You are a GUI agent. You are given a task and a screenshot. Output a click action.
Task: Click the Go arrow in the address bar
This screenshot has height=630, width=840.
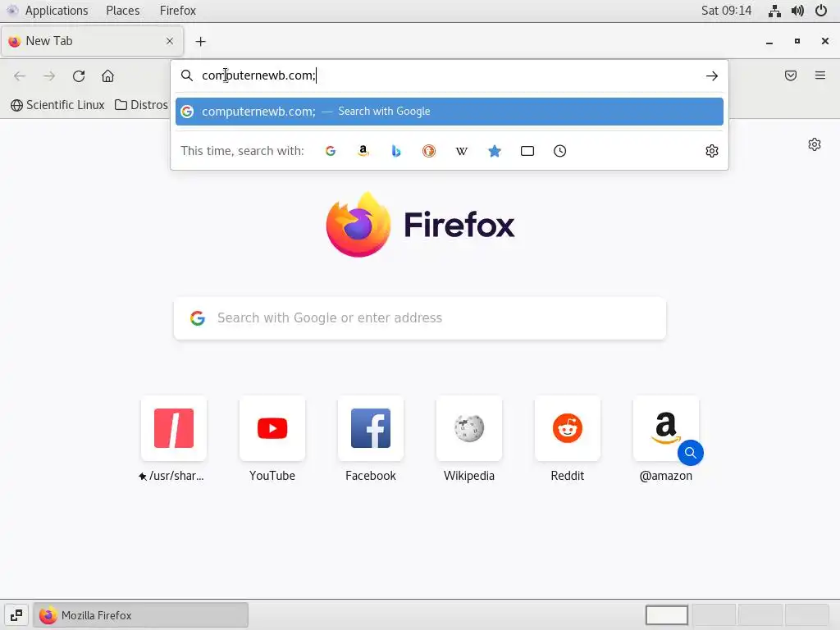(x=711, y=76)
